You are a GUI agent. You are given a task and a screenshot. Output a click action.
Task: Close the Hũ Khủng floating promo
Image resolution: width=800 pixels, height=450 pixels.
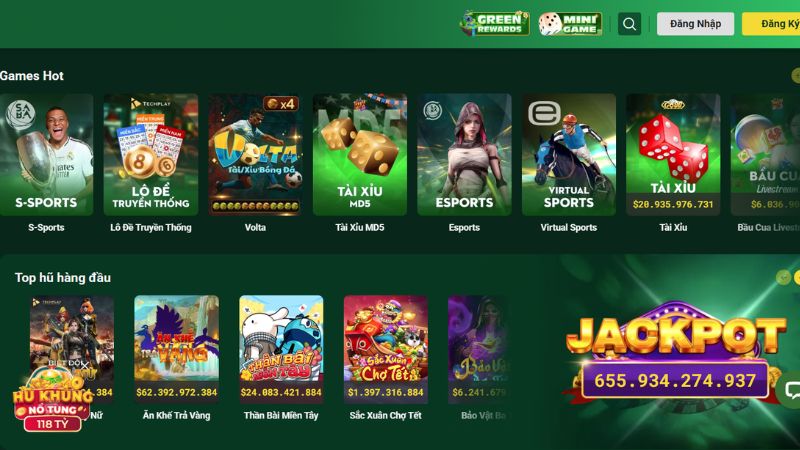coord(84,365)
